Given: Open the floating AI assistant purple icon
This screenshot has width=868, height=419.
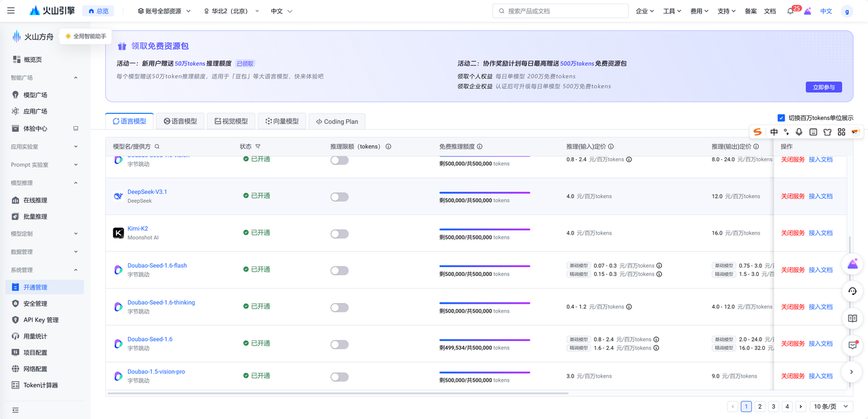Looking at the screenshot, I should click(852, 264).
